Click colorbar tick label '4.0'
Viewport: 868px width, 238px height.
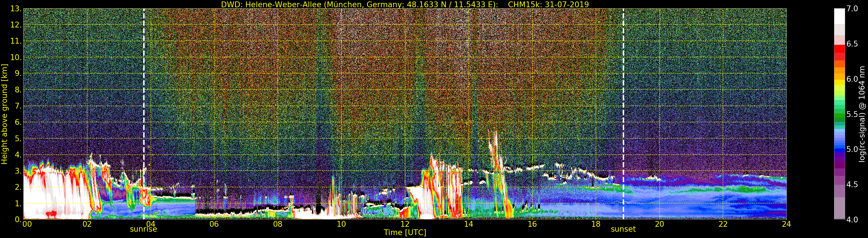coord(852,220)
